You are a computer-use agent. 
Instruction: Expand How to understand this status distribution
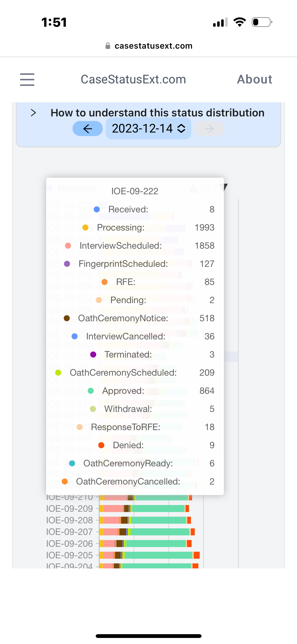coord(157,113)
